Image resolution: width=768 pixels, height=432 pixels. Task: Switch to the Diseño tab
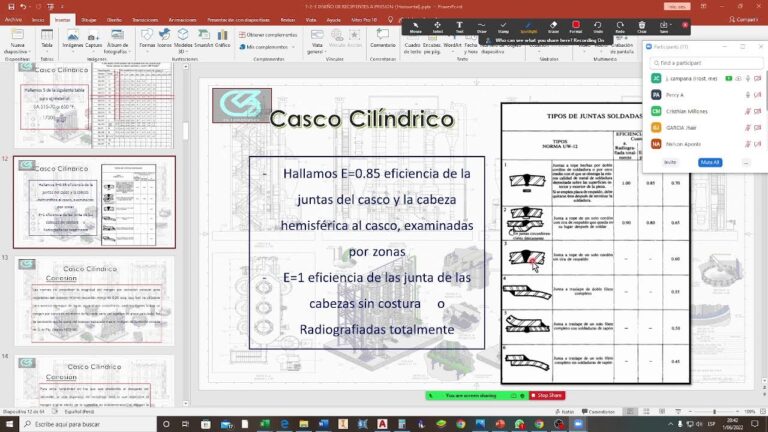coord(114,20)
